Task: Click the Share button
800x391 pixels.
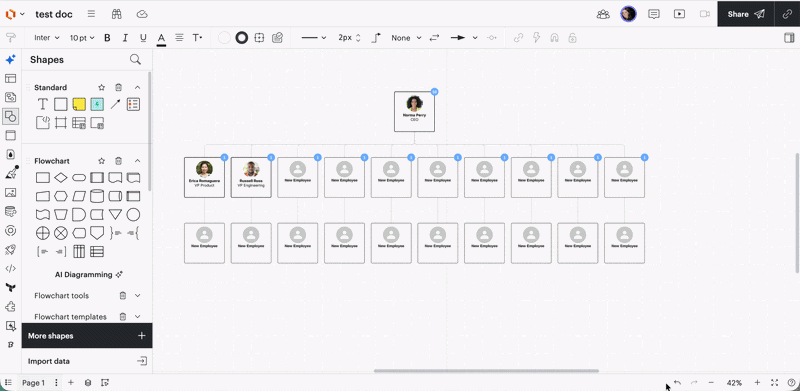Action: coord(746,14)
